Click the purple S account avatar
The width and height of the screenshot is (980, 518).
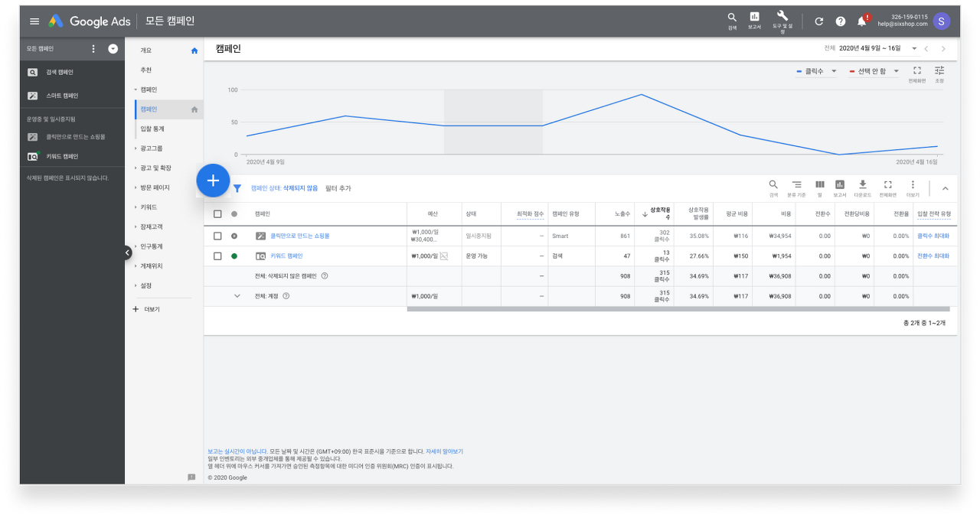942,21
